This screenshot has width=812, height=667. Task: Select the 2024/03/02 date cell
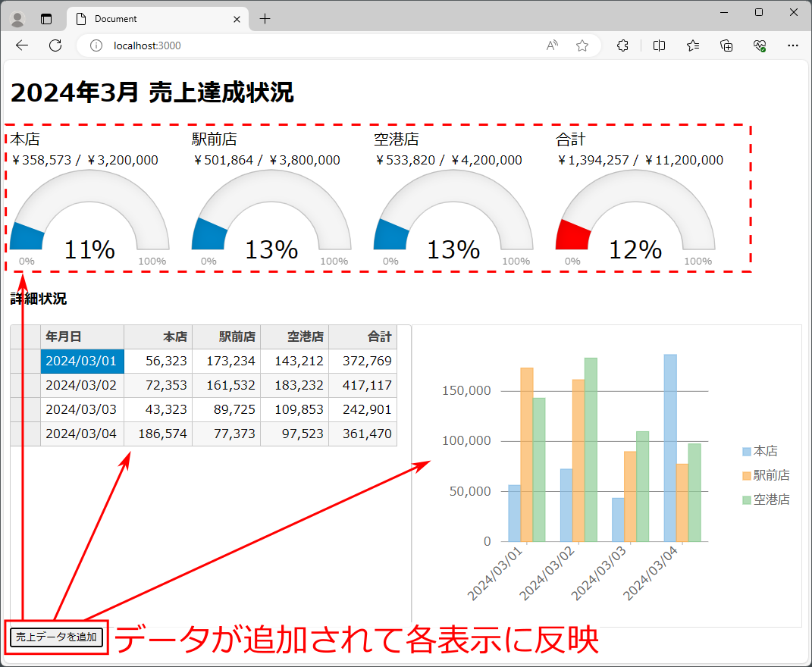83,386
